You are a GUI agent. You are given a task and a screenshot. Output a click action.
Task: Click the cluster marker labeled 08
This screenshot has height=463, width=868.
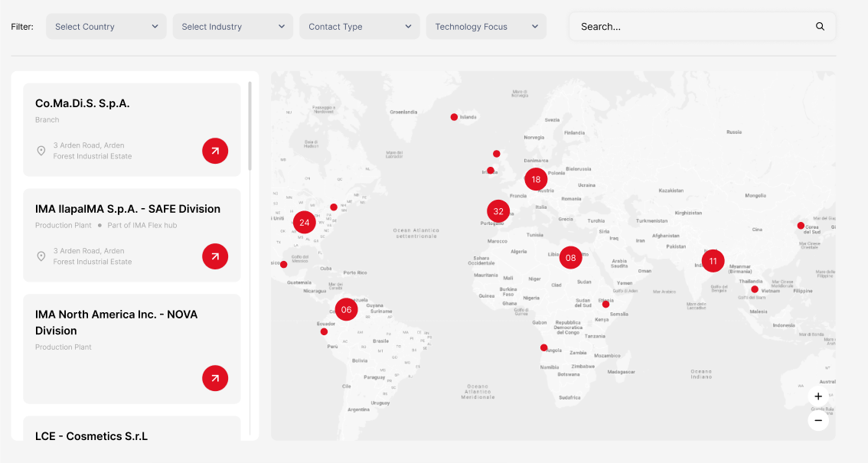pyautogui.click(x=570, y=258)
